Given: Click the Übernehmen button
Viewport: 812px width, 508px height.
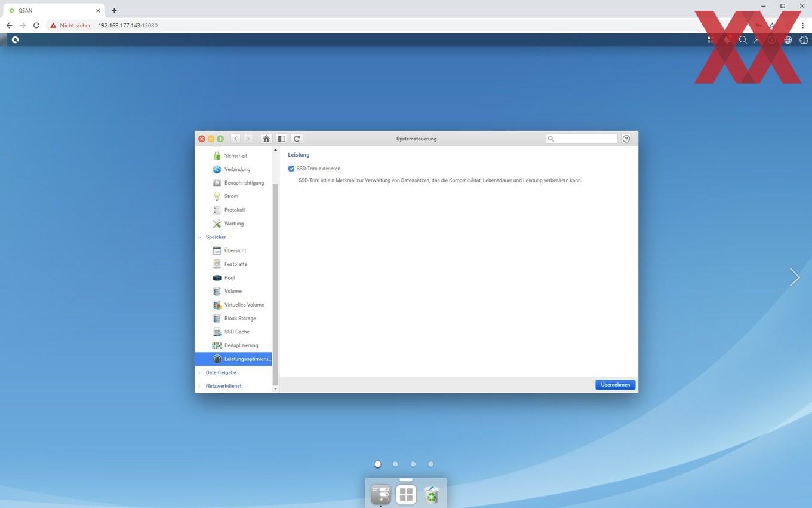Looking at the screenshot, I should point(615,385).
